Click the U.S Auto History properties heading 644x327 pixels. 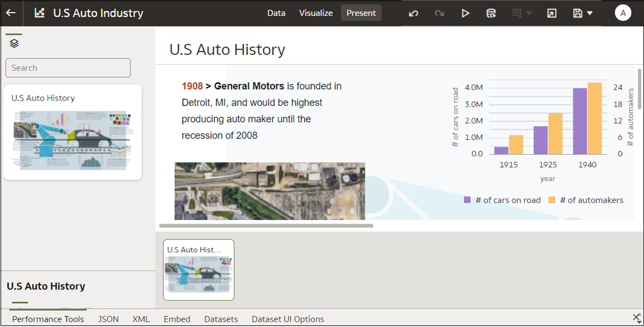click(x=46, y=286)
